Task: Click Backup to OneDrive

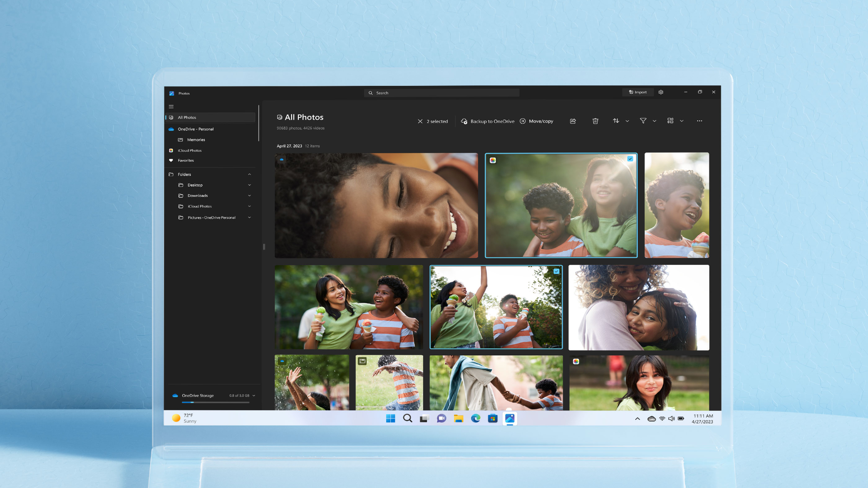Action: 488,122
